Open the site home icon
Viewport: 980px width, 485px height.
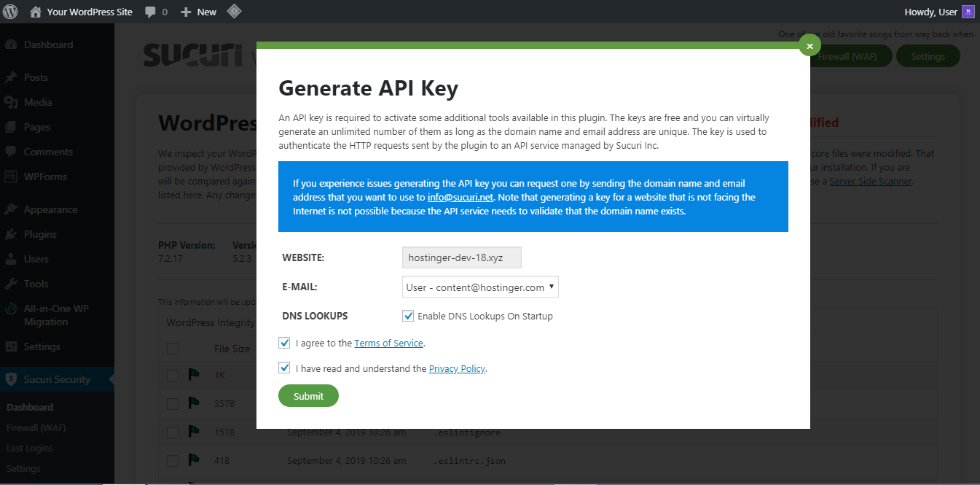tap(36, 12)
